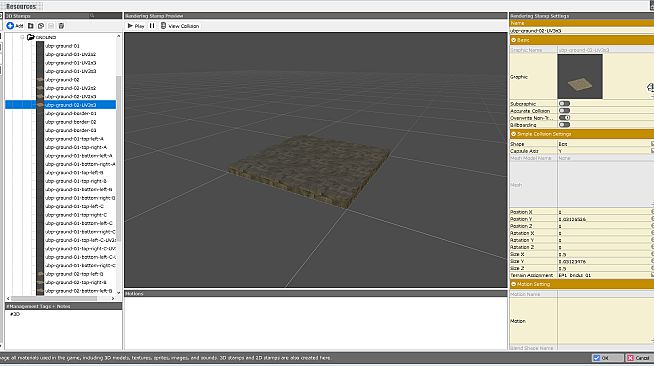Click the tree scroll-right arrow
Image resolution: width=654 pixels, height=366 pixels.
pyautogui.click(x=113, y=298)
